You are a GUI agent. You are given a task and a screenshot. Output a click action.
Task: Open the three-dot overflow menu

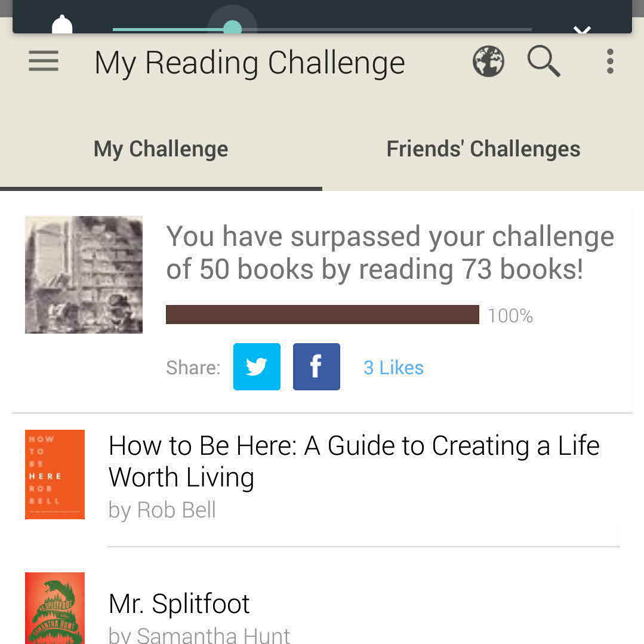pos(609,61)
